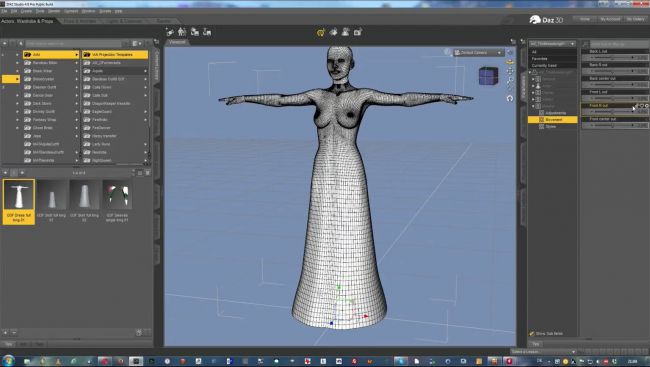This screenshot has width=650, height=367.
Task: Open the Default Camera view dropdown
Action: click(478, 53)
